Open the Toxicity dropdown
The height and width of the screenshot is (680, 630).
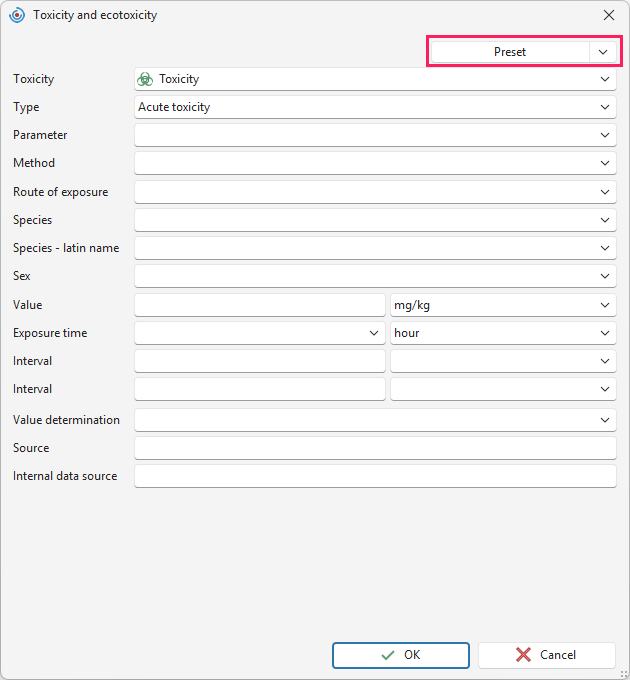(375, 79)
